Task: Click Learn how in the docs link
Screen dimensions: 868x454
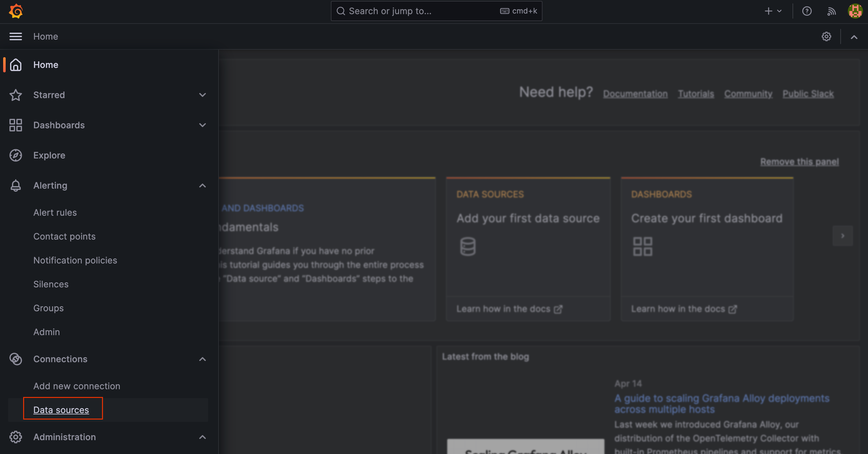Action: pyautogui.click(x=508, y=308)
